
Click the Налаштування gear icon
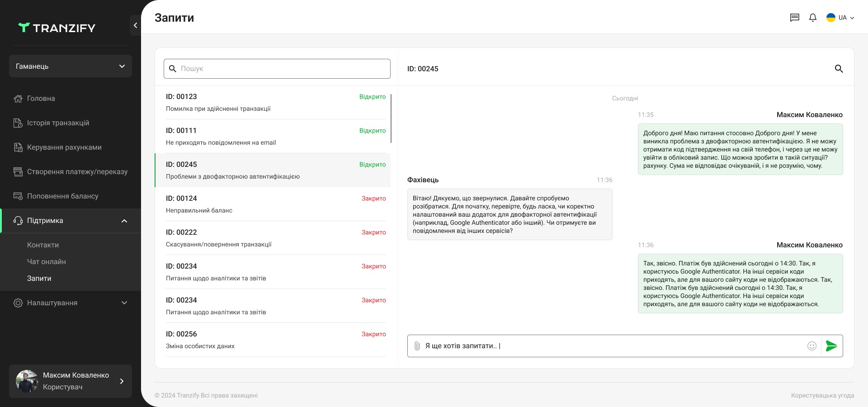click(18, 303)
